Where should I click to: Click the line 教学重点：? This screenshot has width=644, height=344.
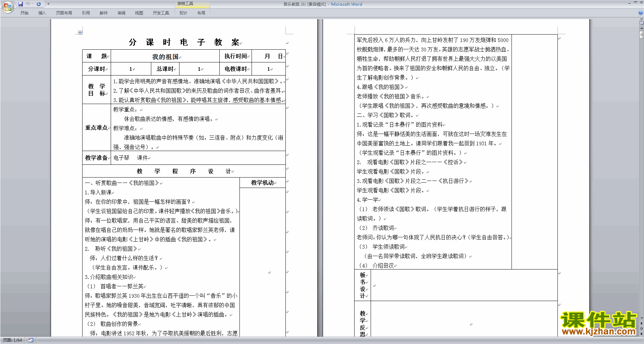(x=125, y=109)
